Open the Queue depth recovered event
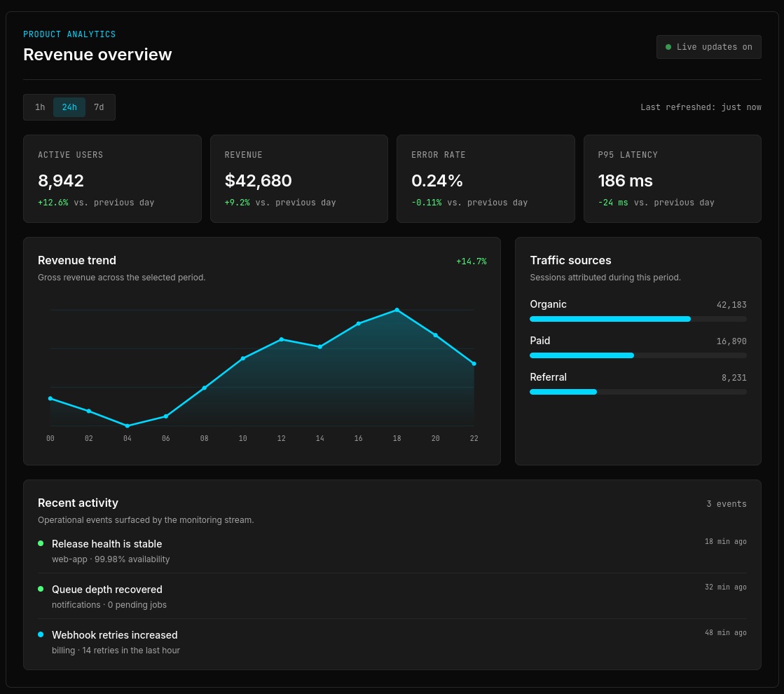This screenshot has width=784, height=694. pyautogui.click(x=392, y=596)
